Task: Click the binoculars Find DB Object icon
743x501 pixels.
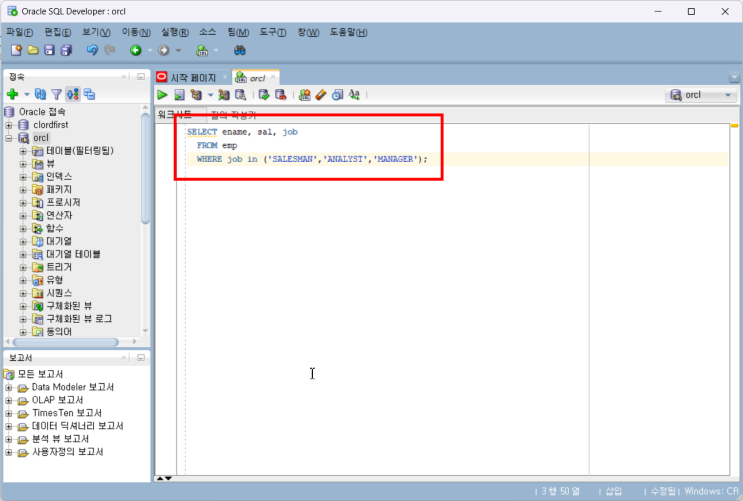Action: pos(240,50)
